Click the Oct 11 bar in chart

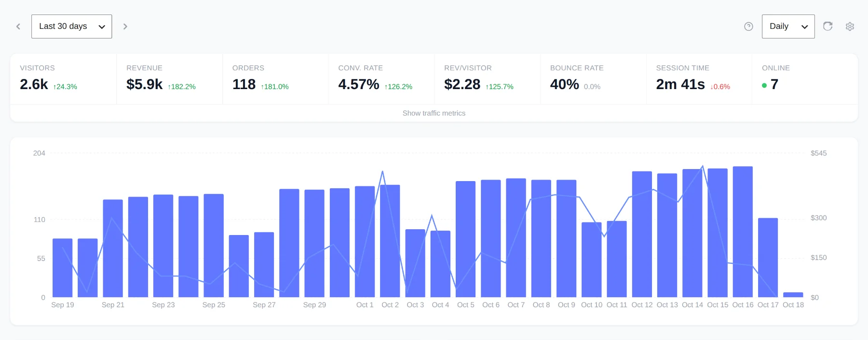pos(617,259)
